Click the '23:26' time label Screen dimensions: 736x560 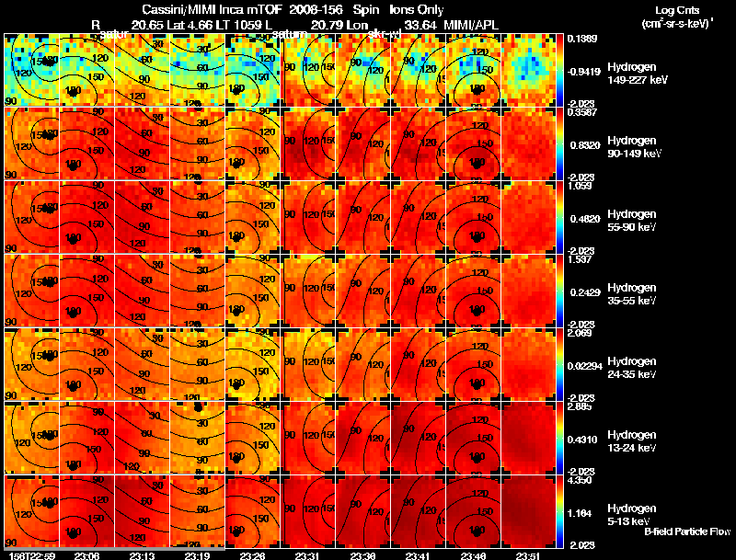pyautogui.click(x=252, y=555)
